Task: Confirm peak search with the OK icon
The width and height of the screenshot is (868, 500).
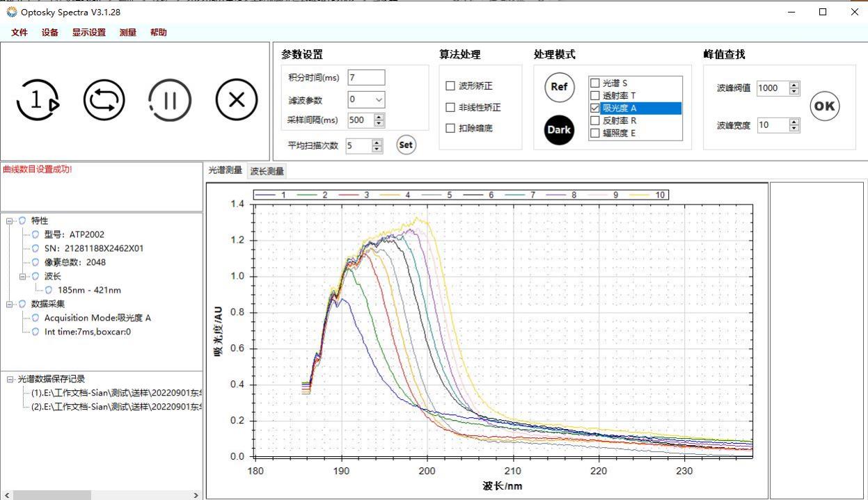Action: [x=824, y=106]
